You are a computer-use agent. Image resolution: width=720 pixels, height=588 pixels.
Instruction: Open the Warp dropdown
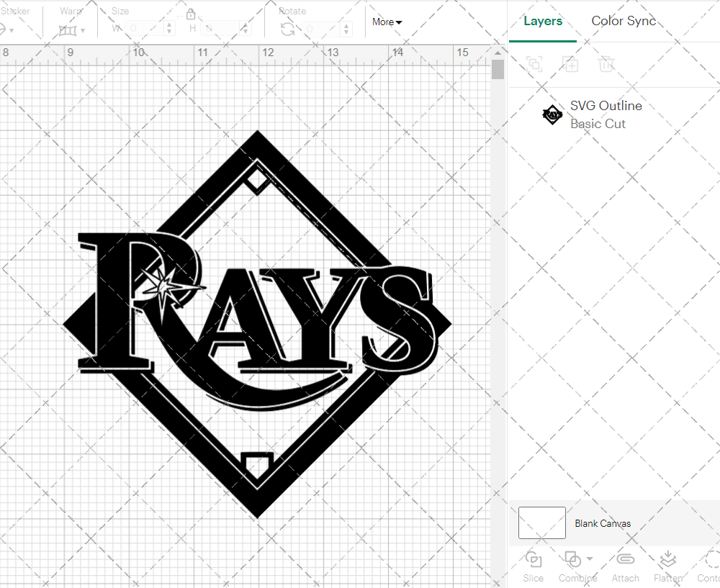72,30
